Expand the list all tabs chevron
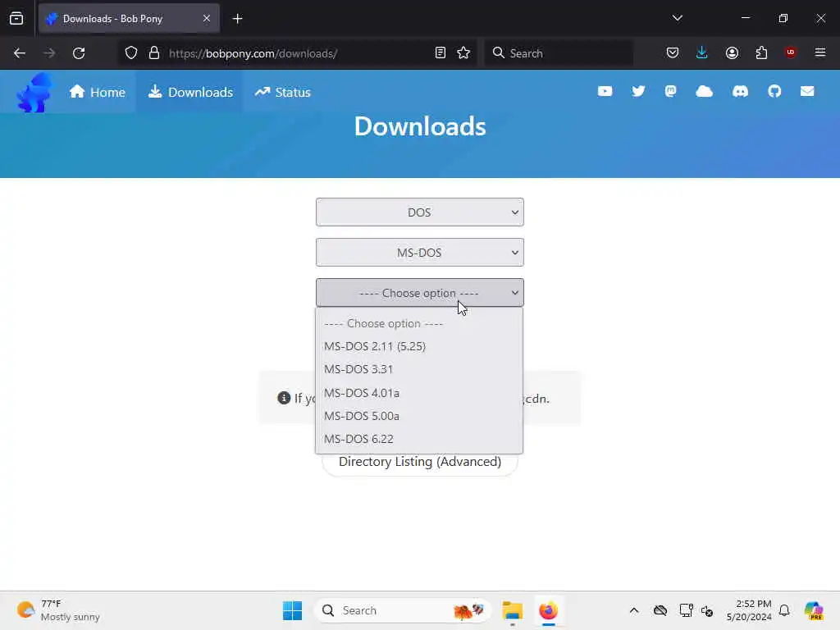Viewport: 840px width, 630px height. [677, 18]
